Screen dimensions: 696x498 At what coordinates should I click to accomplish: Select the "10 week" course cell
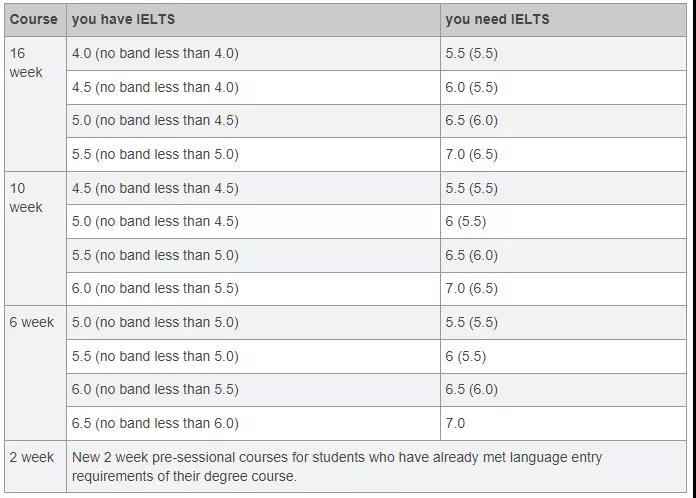[x=27, y=197]
